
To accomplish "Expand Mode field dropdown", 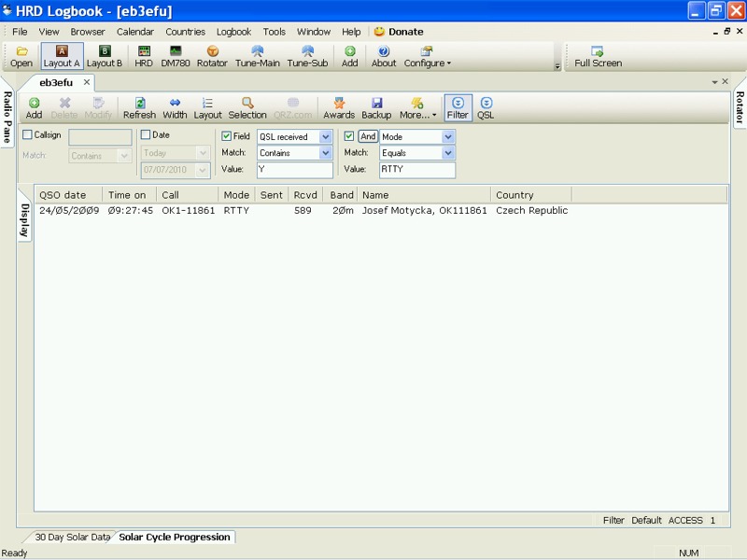I will tap(448, 136).
